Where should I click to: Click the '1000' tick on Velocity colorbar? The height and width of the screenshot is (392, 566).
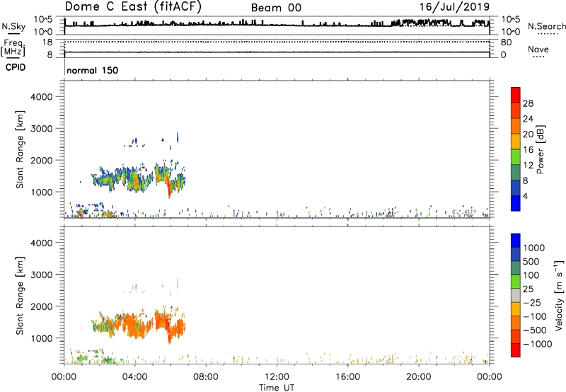tap(533, 248)
